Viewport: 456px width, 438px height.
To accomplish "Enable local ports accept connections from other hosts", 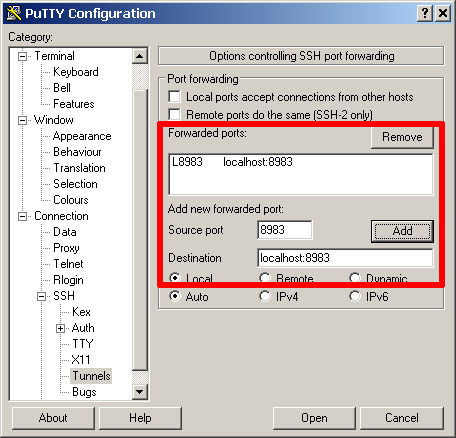I will [x=174, y=97].
